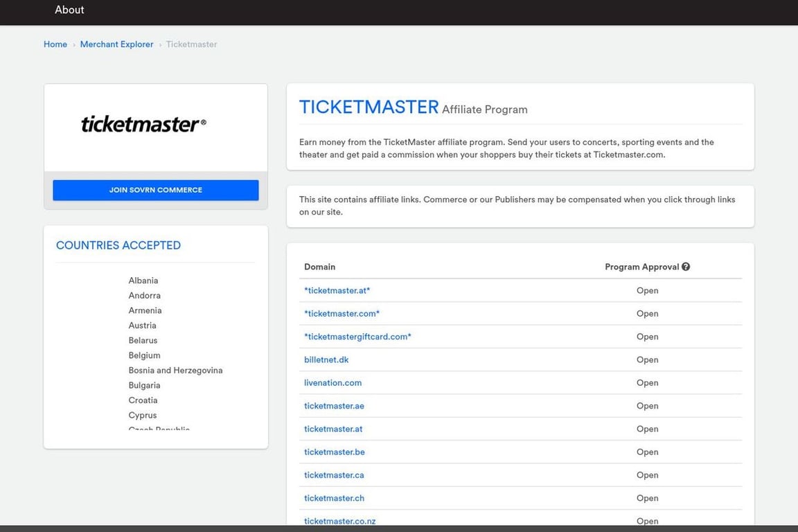The image size is (798, 532).
Task: Click the affiliate links disclosure text
Action: 517,206
